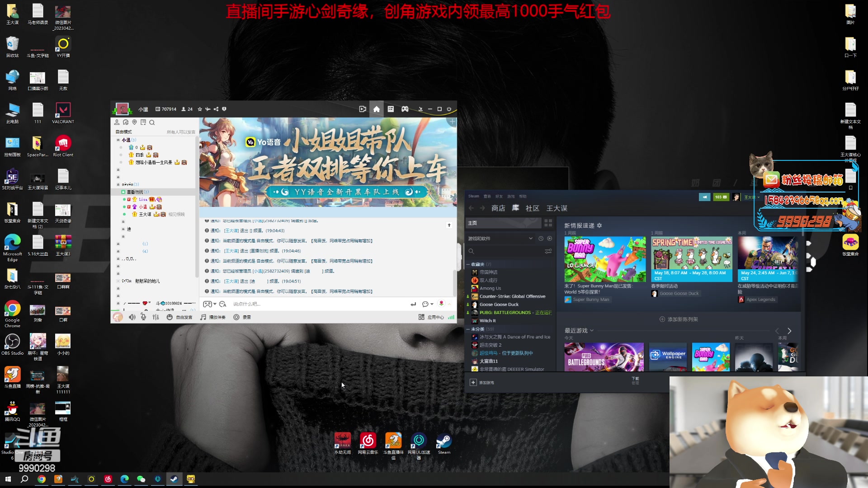The width and height of the screenshot is (868, 488).
Task: Select Counter-Strike: Global Offensive in Steam list
Action: click(512, 296)
